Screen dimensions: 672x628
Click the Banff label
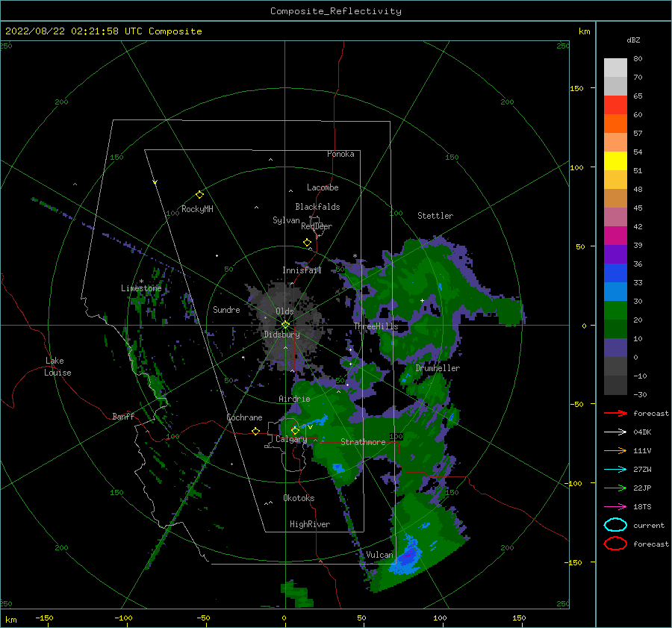pyautogui.click(x=123, y=416)
